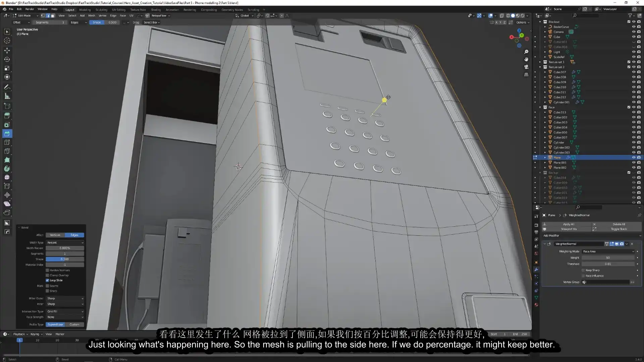644x362 pixels.
Task: Expand the Cylinder.001 item in the outliner
Action: [x=545, y=102]
